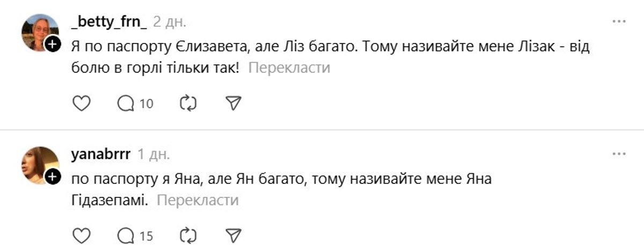Like the yanabrrr post with heart icon
644x251 pixels.
point(81,235)
